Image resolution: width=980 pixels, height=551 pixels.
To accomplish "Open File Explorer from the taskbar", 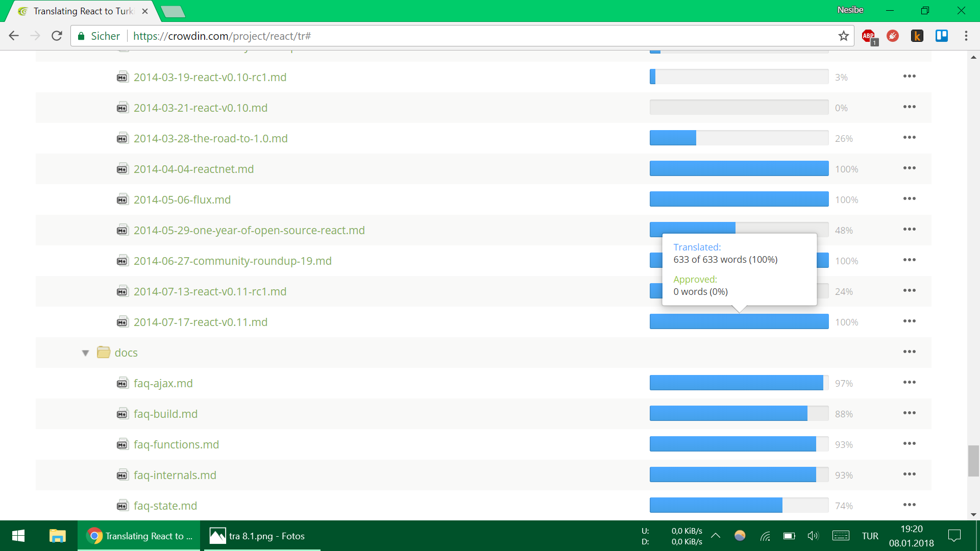I will click(57, 536).
